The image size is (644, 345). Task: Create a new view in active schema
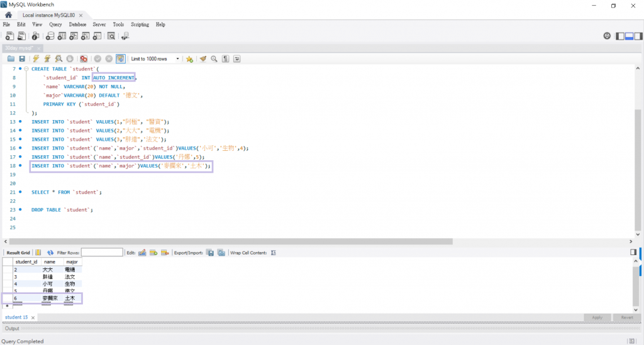(74, 36)
